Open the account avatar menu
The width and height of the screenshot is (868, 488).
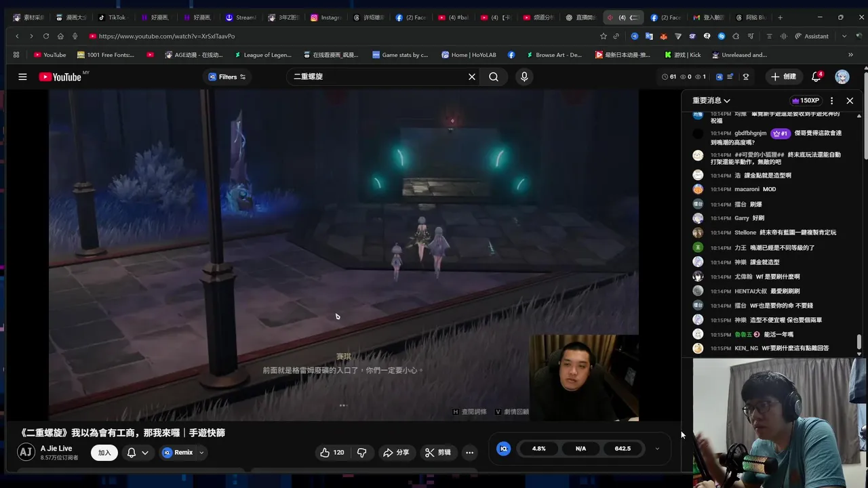point(842,77)
